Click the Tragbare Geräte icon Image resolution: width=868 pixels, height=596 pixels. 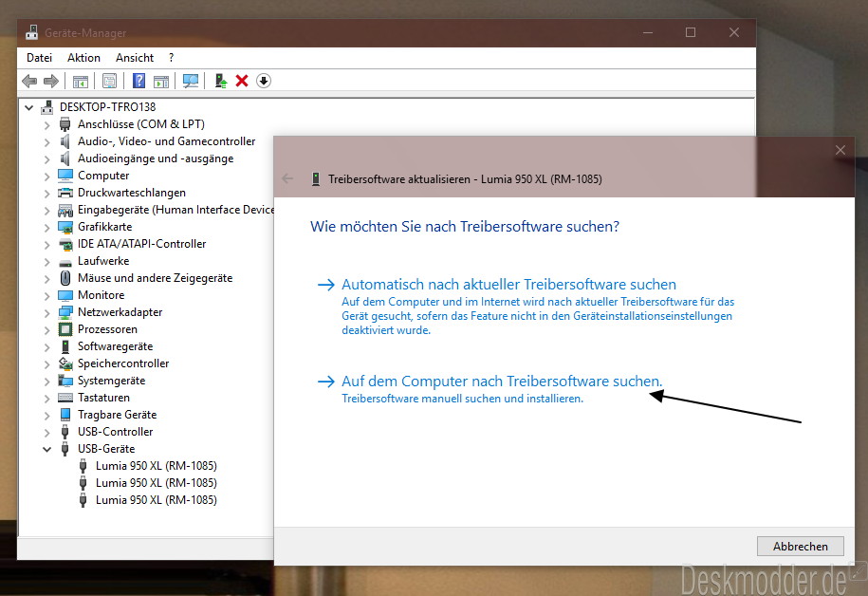65,415
